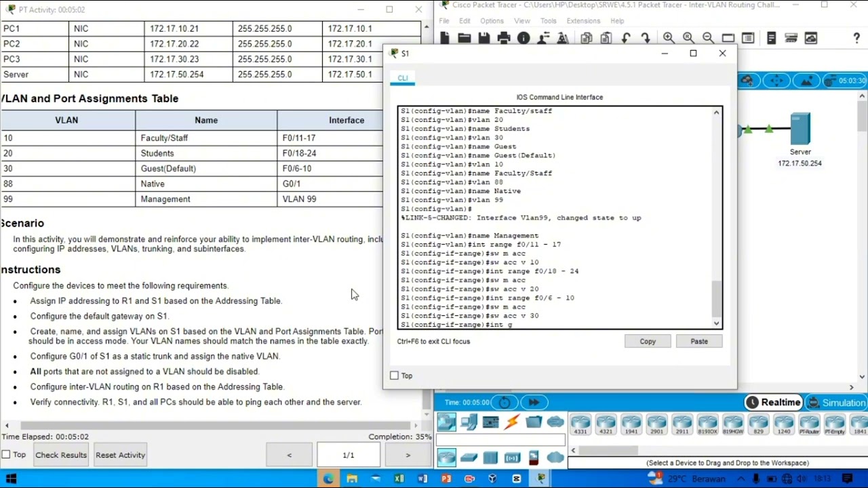The height and width of the screenshot is (488, 868).
Task: Open the Options menu
Action: [x=492, y=21]
